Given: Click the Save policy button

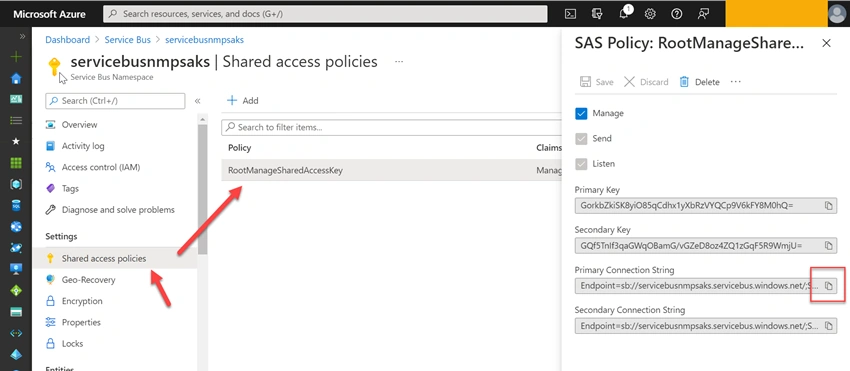Looking at the screenshot, I should tap(596, 82).
